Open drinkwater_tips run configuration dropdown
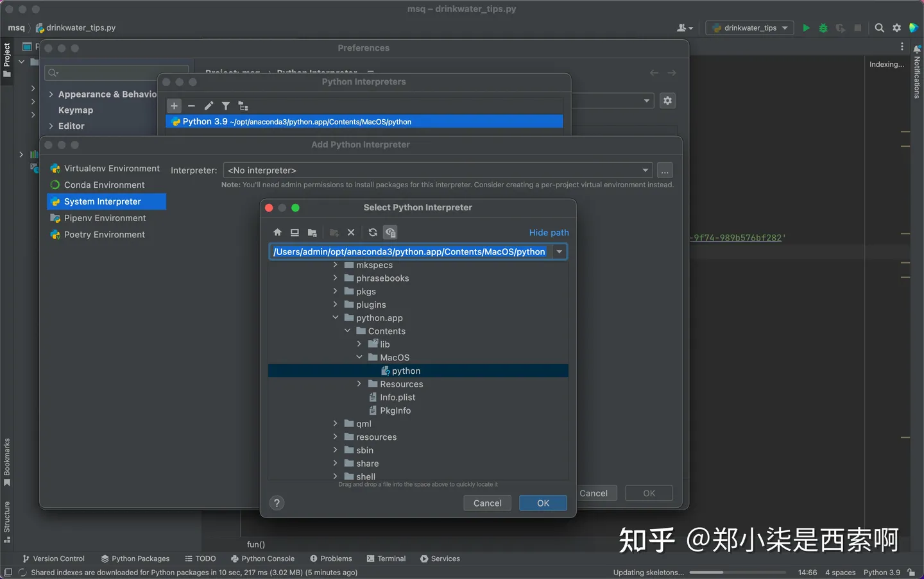 749,28
